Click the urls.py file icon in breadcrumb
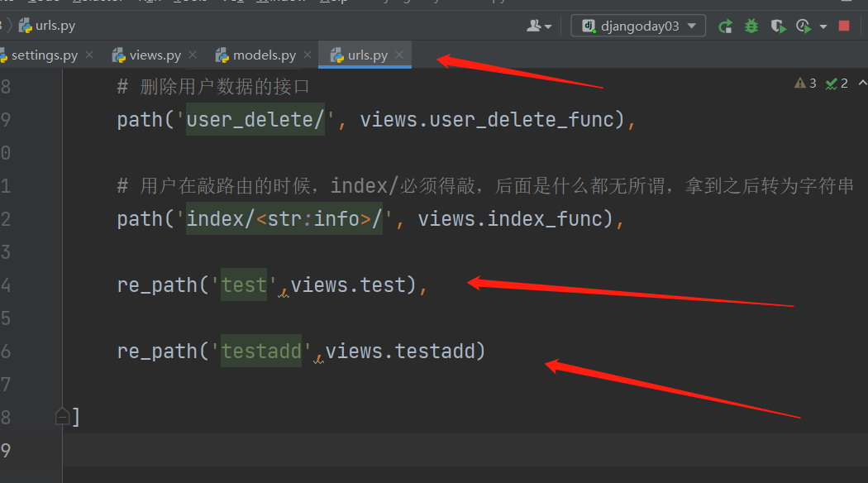This screenshot has width=868, height=483. click(26, 26)
